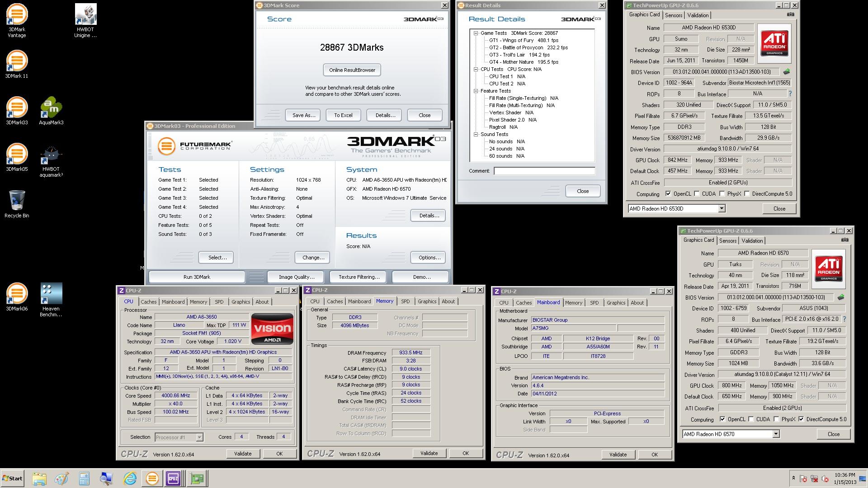
Task: Toggle OpenCL checkbox in HD 6570 GPU-Z
Action: coord(722,419)
